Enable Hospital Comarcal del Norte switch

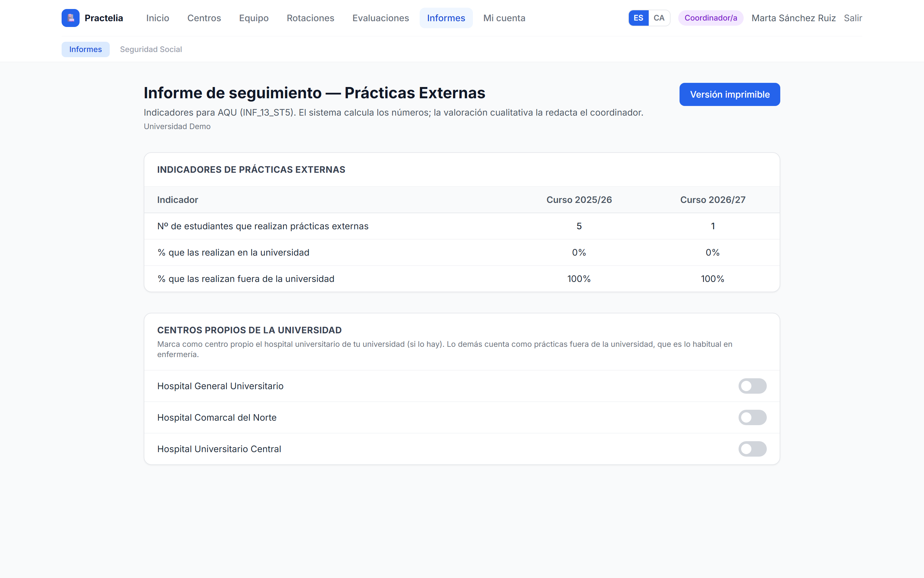pyautogui.click(x=752, y=417)
